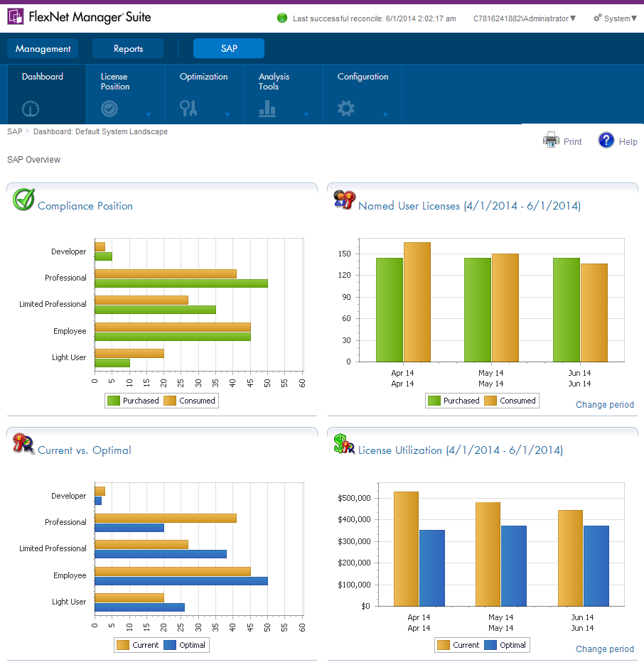Click the green reconcile status indicator
This screenshot has width=644, height=667.
coord(282,18)
